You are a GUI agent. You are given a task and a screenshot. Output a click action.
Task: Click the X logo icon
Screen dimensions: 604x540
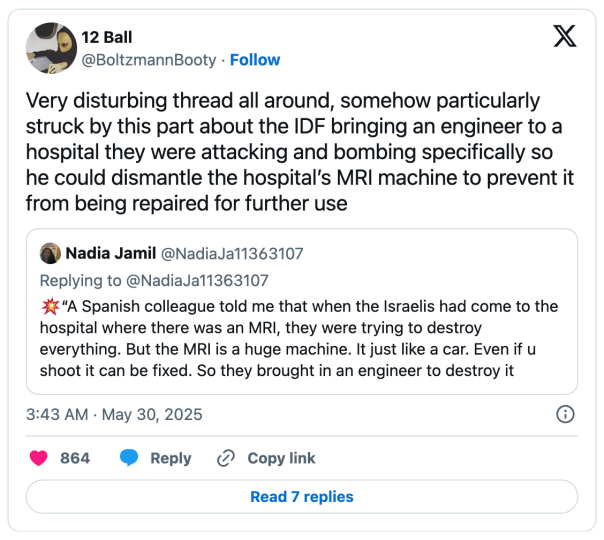pos(565,36)
